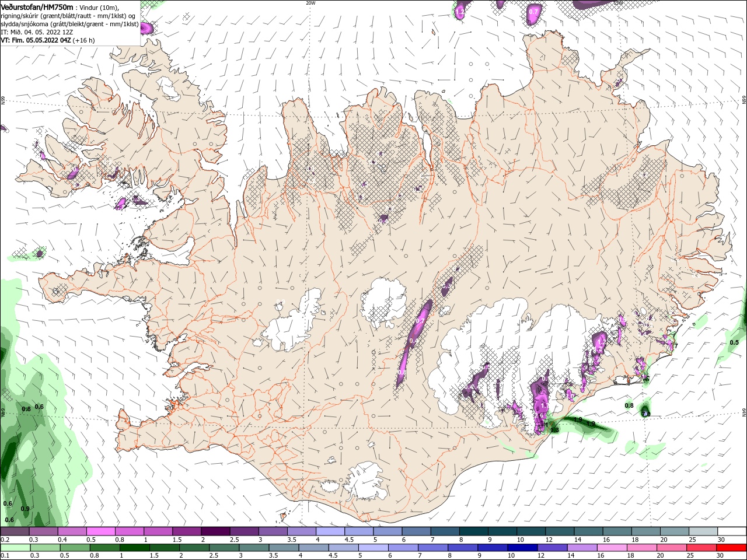Pick the white 30 swatch in top legend row
Viewport: 747px width, 560px height.
(x=732, y=531)
